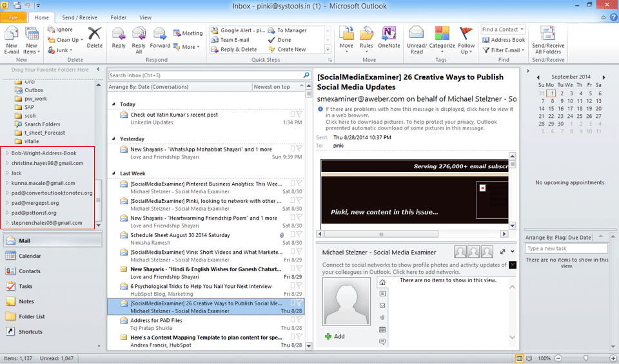Image resolution: width=619 pixels, height=364 pixels.
Task: Send message to OneNote
Action: coord(389,33)
